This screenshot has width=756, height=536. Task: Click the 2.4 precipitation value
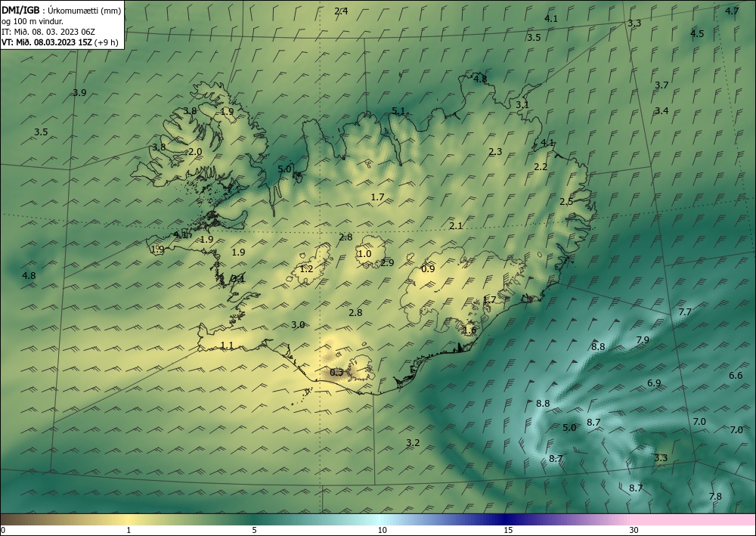[x=342, y=11]
